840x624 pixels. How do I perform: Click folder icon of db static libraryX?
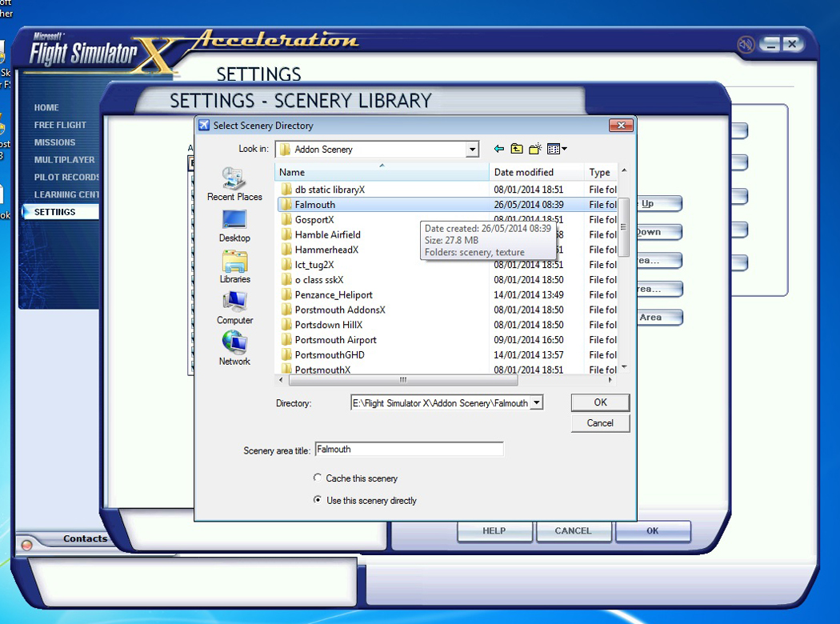coord(286,189)
